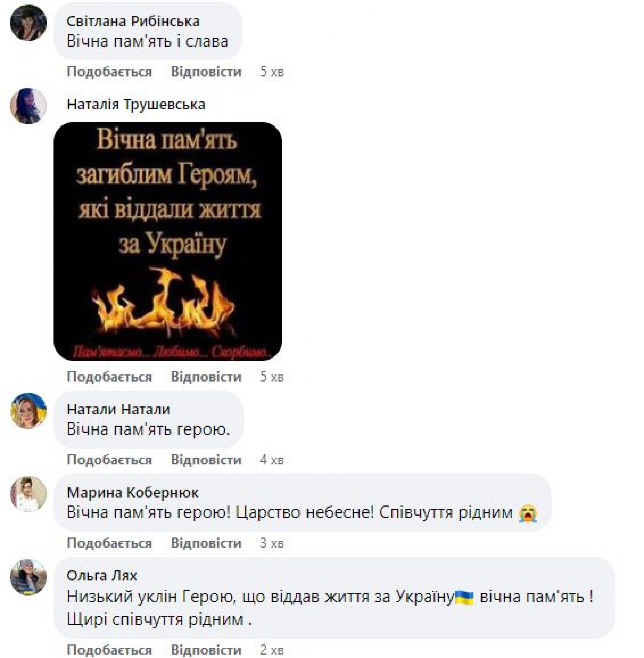The image size is (644, 658).
Task: Reply to Ольга Лях's comment
Action: pyautogui.click(x=206, y=650)
